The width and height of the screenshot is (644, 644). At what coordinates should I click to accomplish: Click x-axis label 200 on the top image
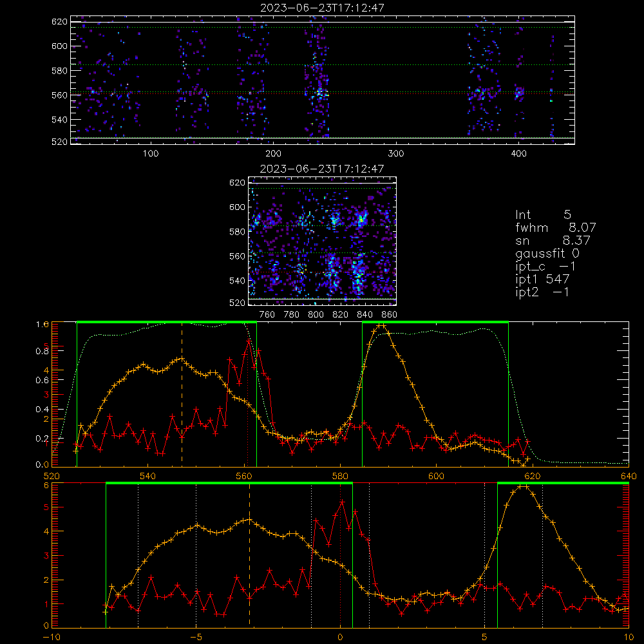(273, 154)
